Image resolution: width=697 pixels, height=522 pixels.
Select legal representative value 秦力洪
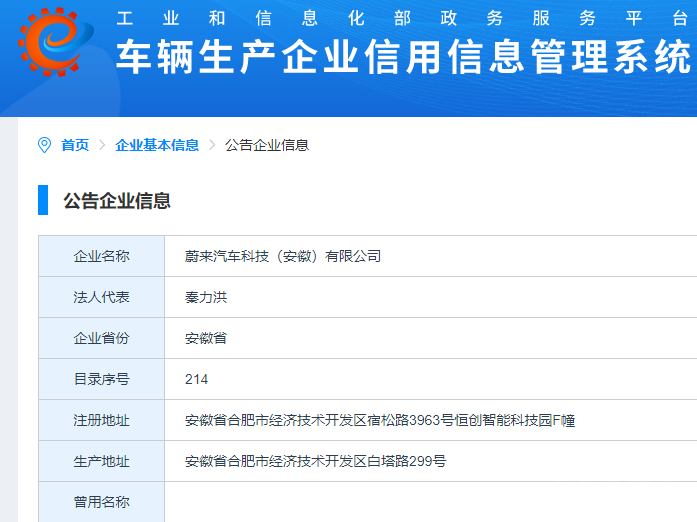coord(206,297)
